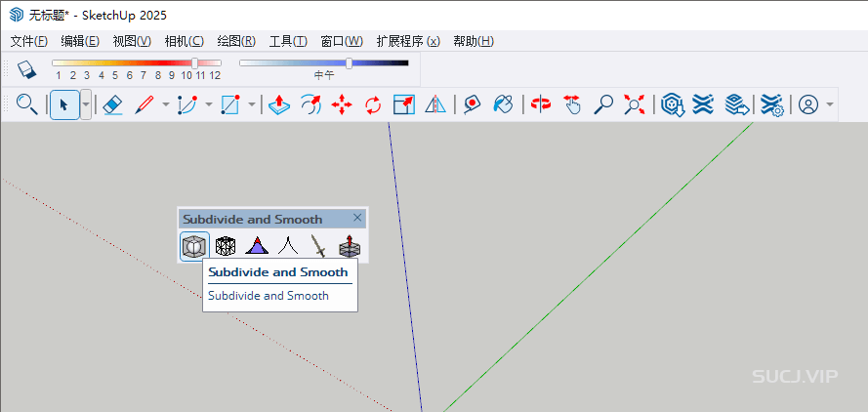The image size is (868, 412).
Task: Expand the Rectangle shapes dropdown arrow
Action: 251,104
